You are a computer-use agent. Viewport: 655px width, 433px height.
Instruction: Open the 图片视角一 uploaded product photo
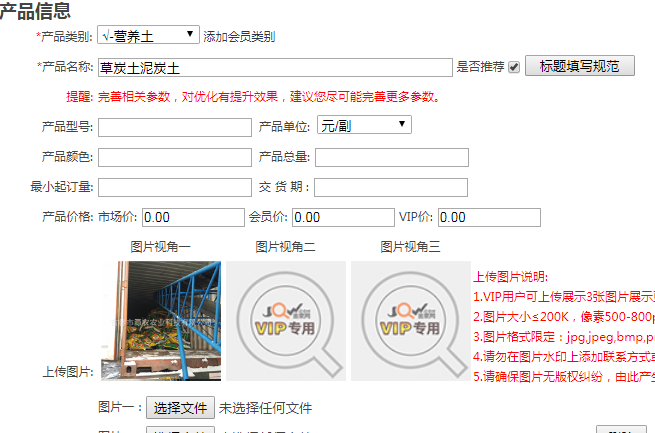click(161, 321)
